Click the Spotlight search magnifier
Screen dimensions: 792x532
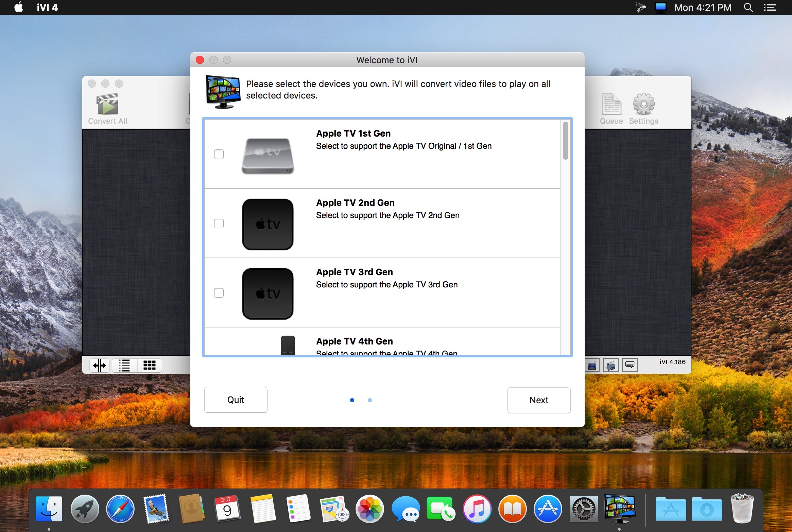[x=748, y=7]
